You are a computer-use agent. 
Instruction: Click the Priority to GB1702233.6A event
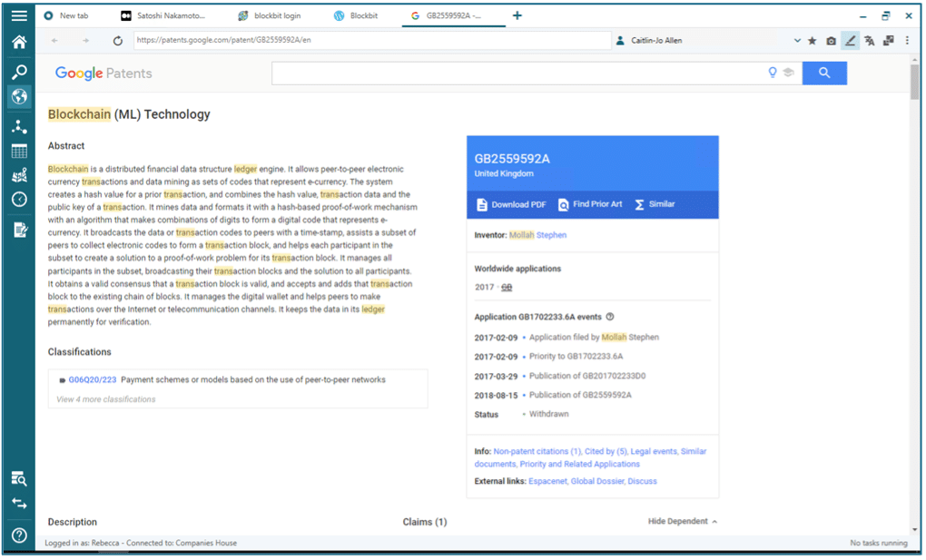tap(576, 356)
